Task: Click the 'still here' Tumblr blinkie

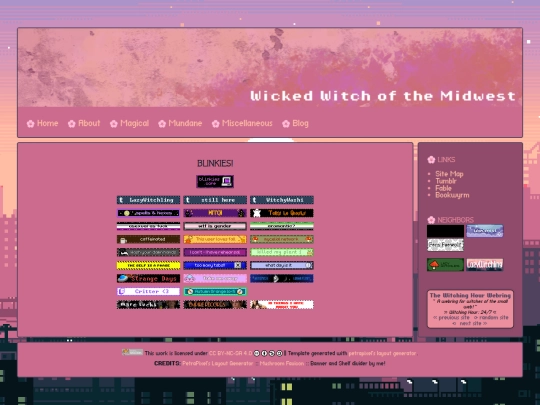Action: pos(215,200)
